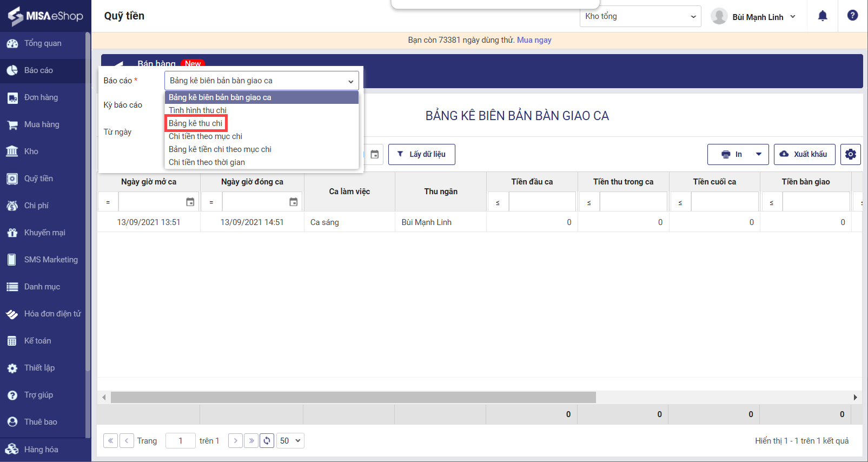The height and width of the screenshot is (462, 868).
Task: Click the Hóa đơn điện tử icon
Action: coord(12,314)
